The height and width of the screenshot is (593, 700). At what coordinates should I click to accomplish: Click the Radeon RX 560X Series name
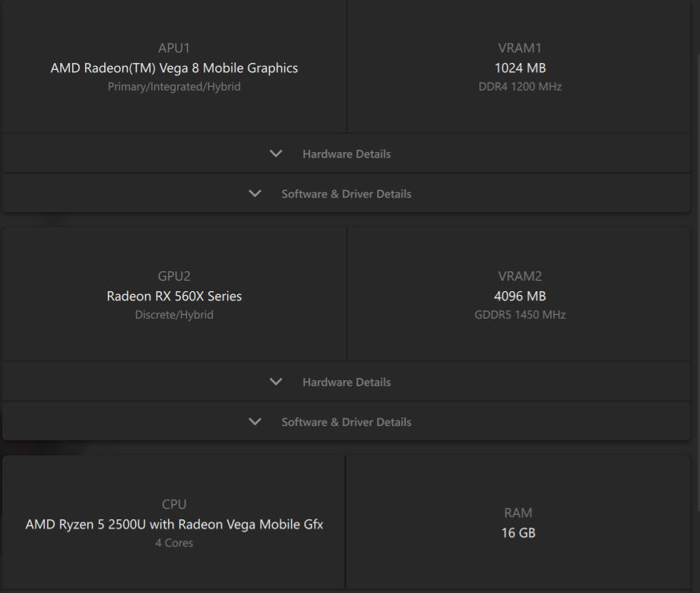click(174, 296)
